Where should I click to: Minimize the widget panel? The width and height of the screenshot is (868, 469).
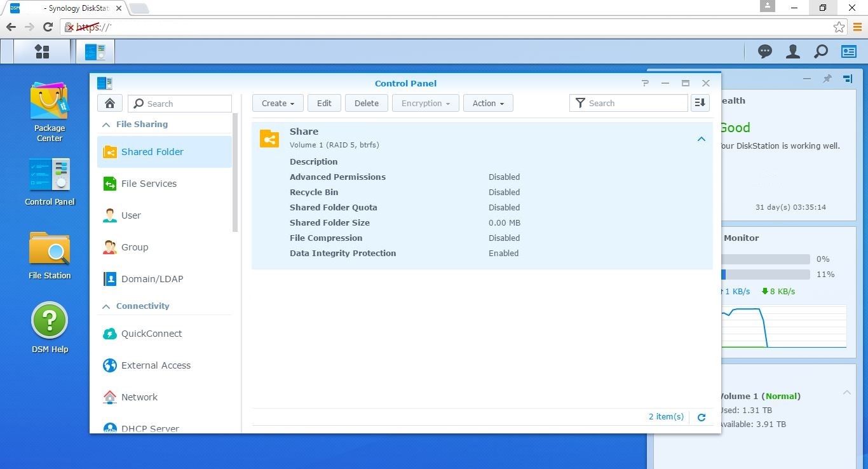click(x=807, y=79)
